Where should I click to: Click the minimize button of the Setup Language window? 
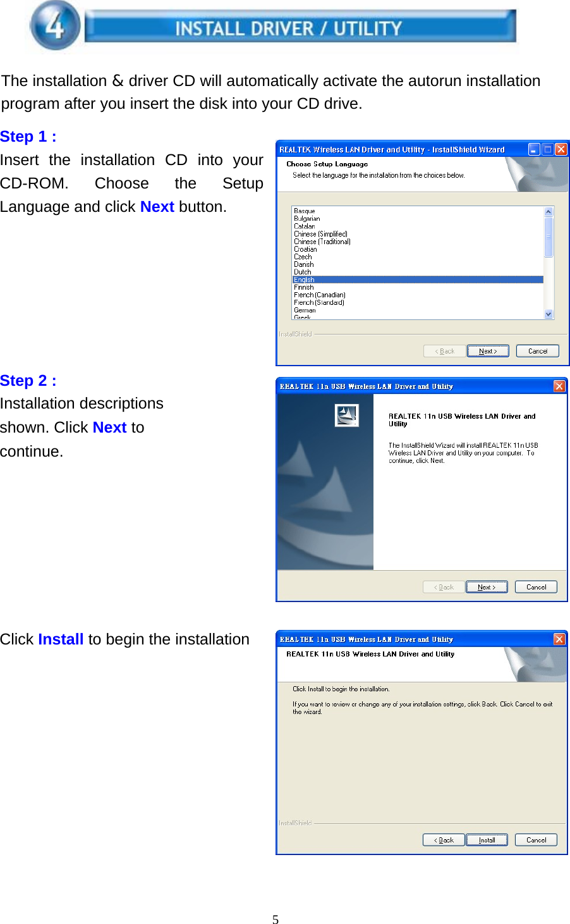[534, 149]
